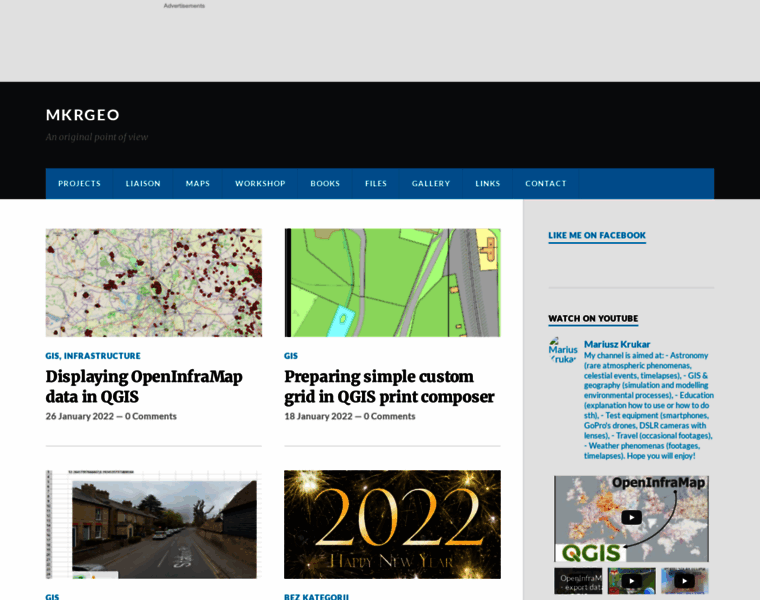The image size is (760, 600).
Task: Open the green custom grid post thumbnail
Action: 393,283
